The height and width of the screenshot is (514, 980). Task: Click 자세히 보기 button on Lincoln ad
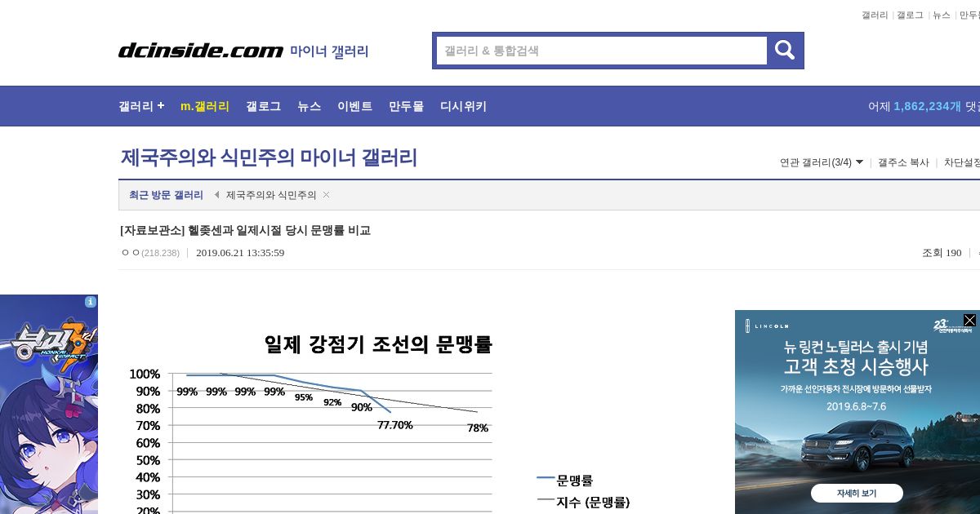[x=857, y=494]
